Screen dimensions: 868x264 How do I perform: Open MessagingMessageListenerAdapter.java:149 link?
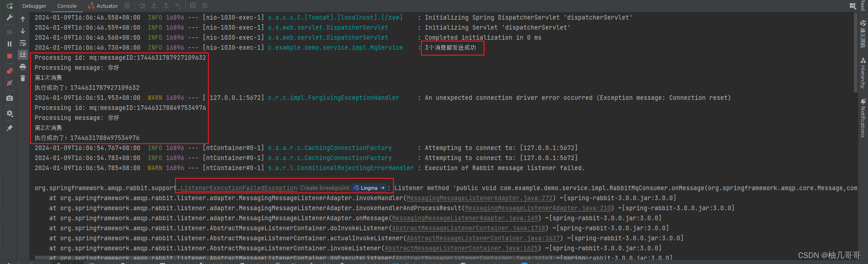pyautogui.click(x=465, y=218)
